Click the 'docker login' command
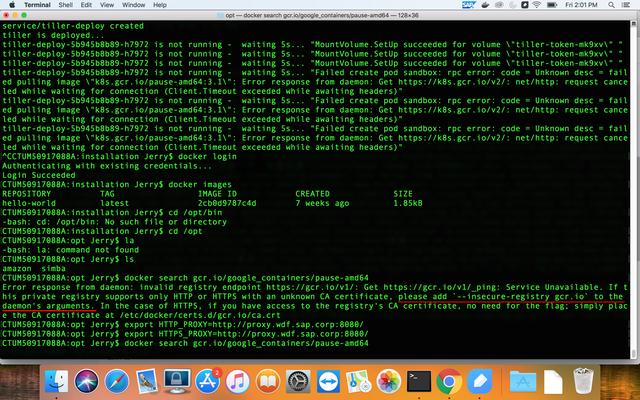The height and width of the screenshot is (400, 640). 207,156
